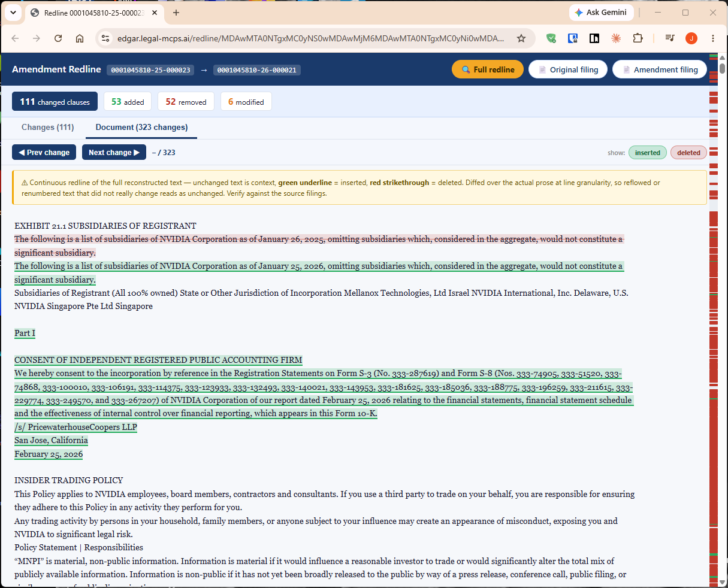728x588 pixels.
Task: Open the blue Bitwarden-style extension icon
Action: (573, 38)
